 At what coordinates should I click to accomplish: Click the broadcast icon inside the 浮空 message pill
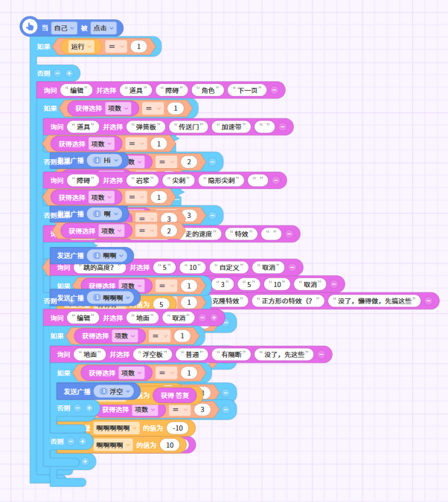coord(103,391)
